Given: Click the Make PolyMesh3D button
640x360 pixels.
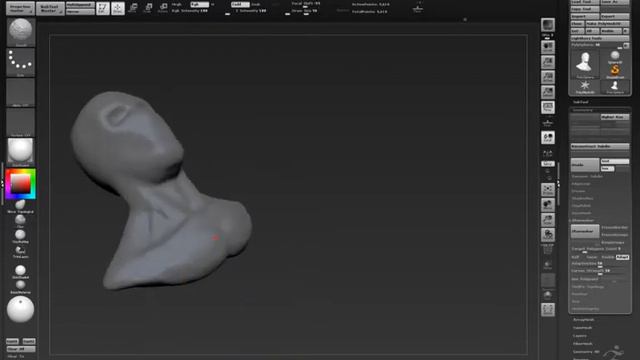Looking at the screenshot, I should [x=608, y=24].
